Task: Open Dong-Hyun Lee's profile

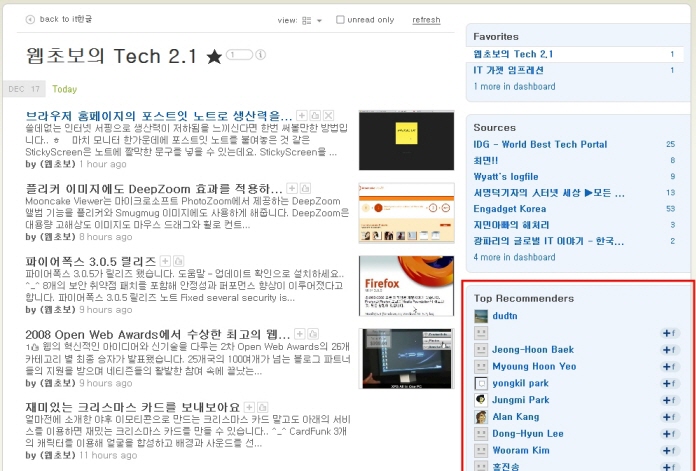Action: coord(528,434)
